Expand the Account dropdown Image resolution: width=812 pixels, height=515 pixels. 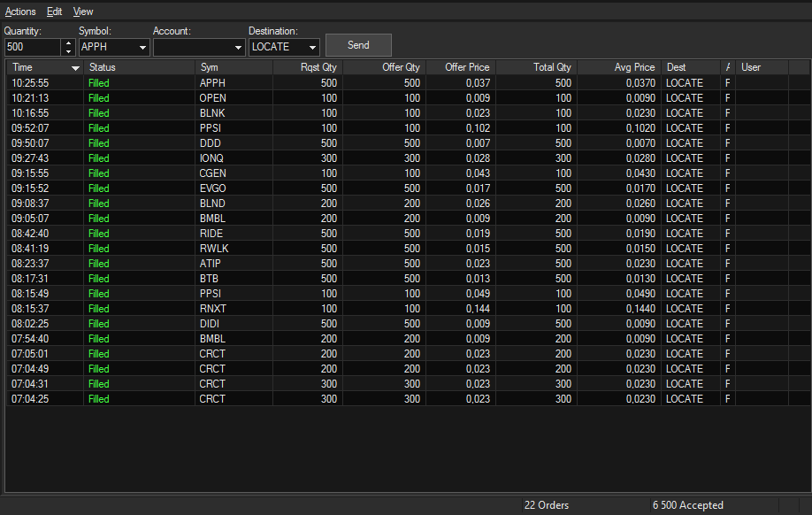(x=238, y=48)
